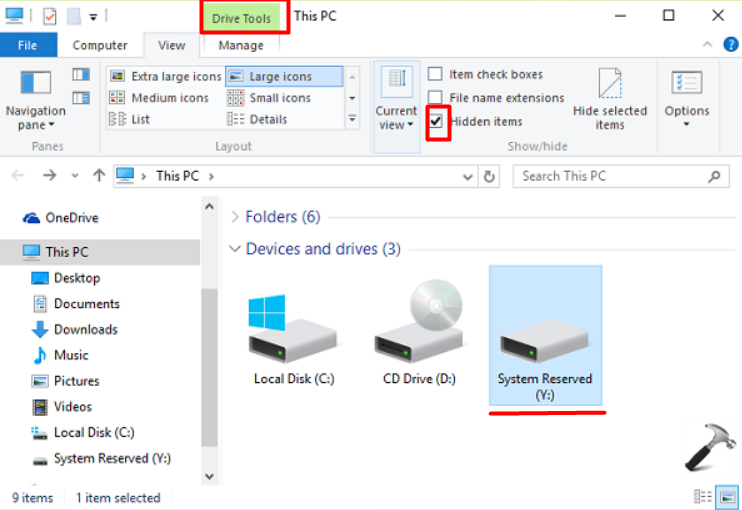This screenshot has height=510, width=742.
Task: Select Large icons layout
Action: [284, 76]
